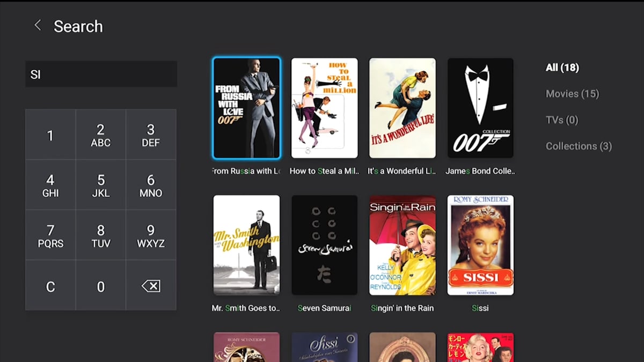
Task: Focus the search field containing SI
Action: pyautogui.click(x=101, y=74)
